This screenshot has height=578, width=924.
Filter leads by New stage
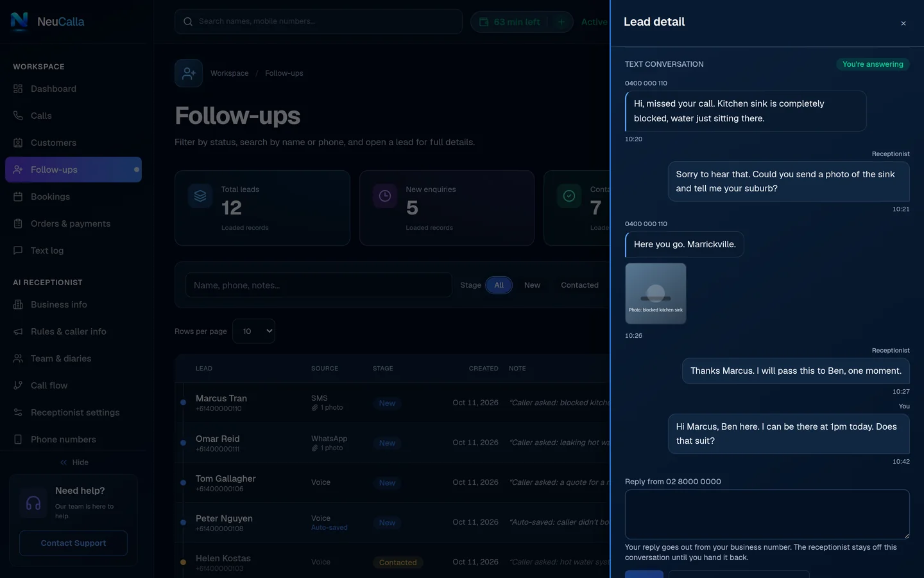click(x=532, y=285)
